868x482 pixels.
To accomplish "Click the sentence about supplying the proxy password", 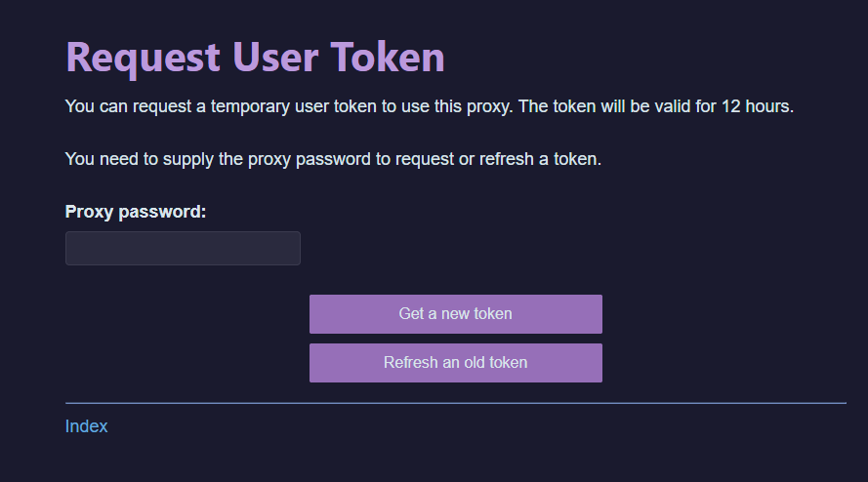I will (x=333, y=159).
